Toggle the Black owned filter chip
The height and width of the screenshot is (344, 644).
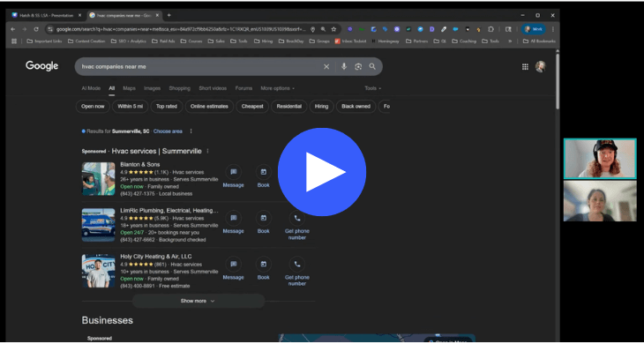pyautogui.click(x=356, y=107)
